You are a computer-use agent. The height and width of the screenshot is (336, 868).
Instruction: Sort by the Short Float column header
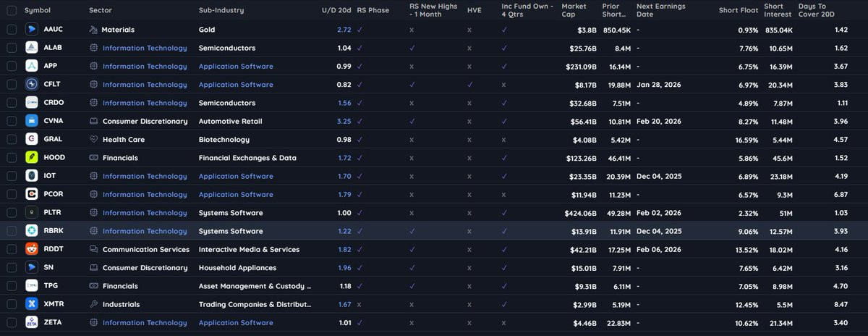point(738,10)
